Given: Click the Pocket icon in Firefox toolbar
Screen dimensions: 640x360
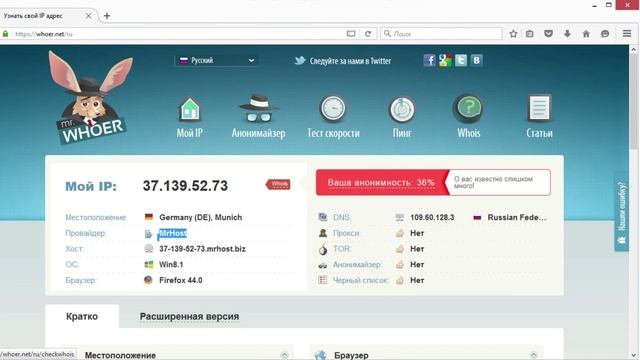Looking at the screenshot, I should (x=548, y=34).
